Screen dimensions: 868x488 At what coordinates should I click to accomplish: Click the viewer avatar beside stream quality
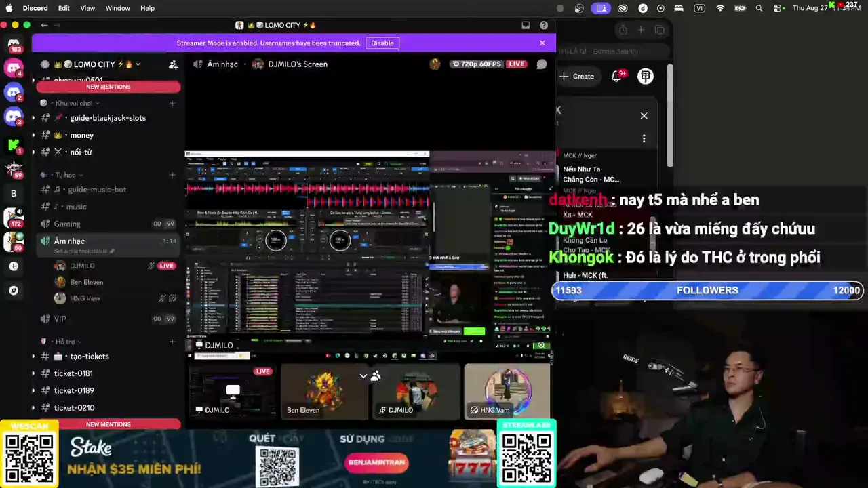tap(435, 64)
